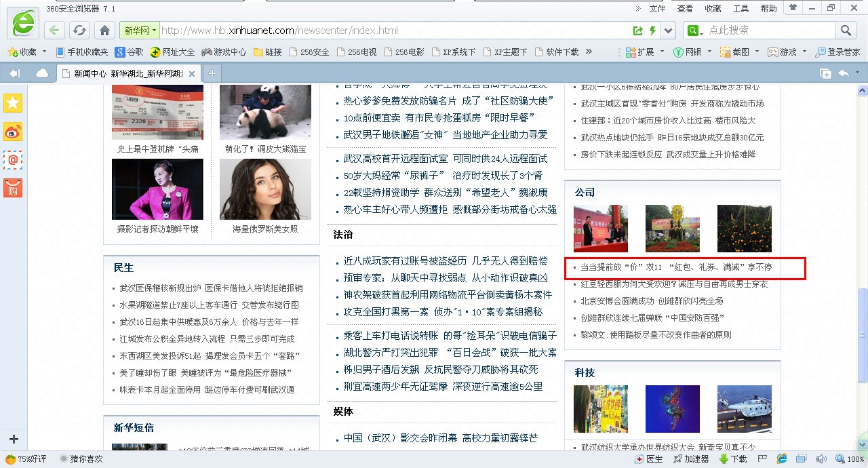This screenshot has height=468, width=868.
Task: Open the yellow star favorites sidebar icon
Action: (13, 102)
